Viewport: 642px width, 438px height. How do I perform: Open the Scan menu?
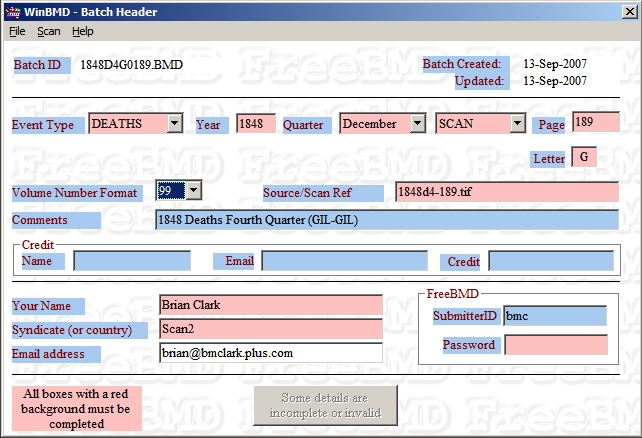[x=49, y=32]
